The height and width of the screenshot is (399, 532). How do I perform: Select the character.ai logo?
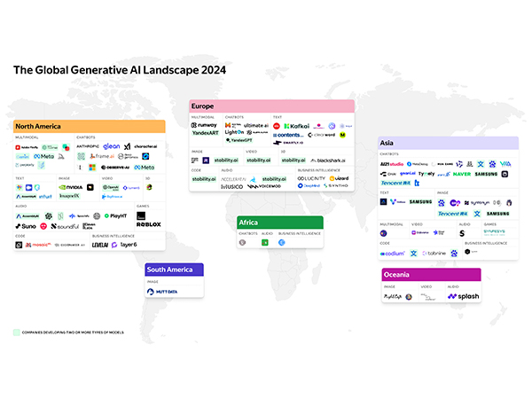145,146
